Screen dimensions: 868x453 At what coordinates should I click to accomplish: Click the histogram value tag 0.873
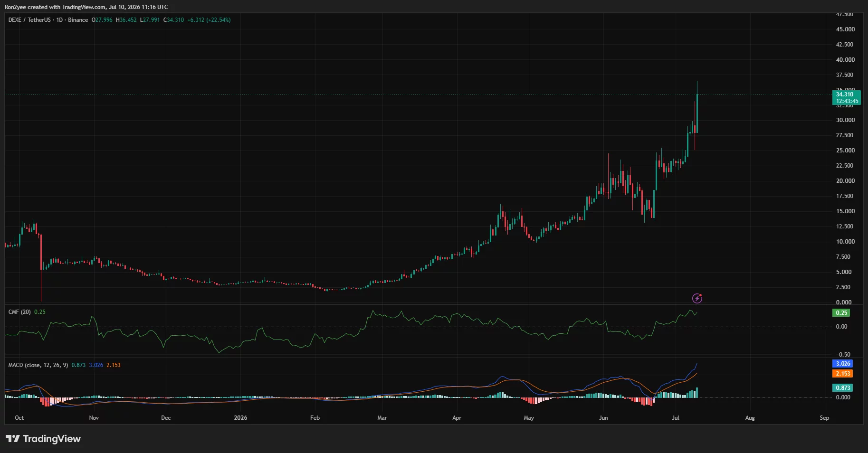[843, 388]
